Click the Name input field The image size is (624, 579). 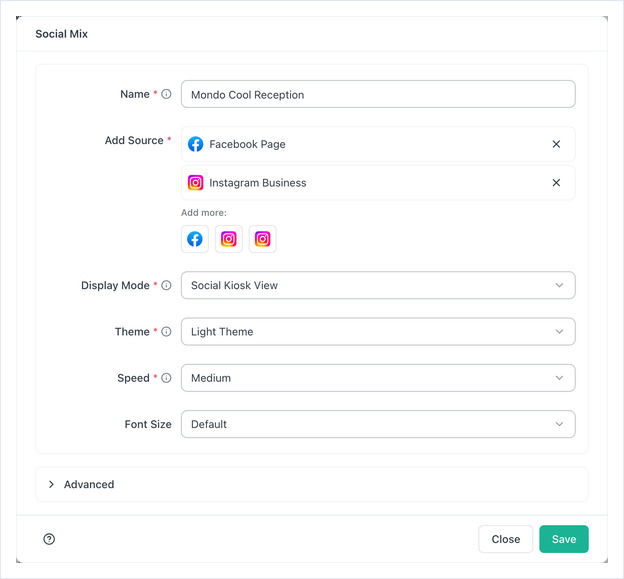tap(378, 94)
